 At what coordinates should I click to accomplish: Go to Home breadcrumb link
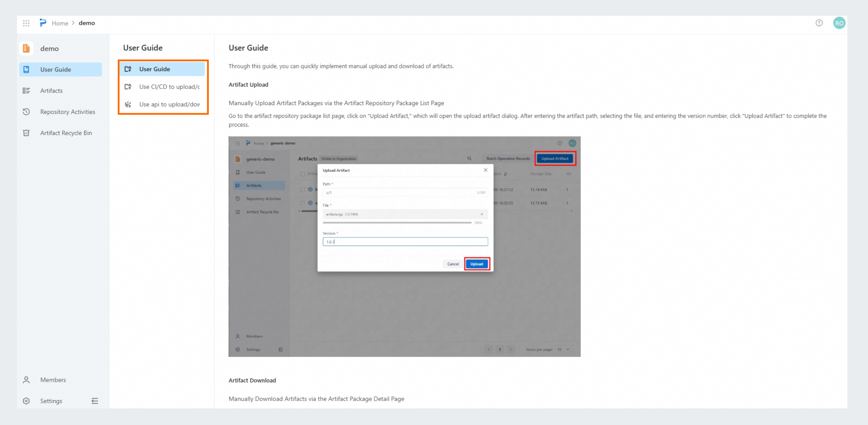[x=60, y=23]
